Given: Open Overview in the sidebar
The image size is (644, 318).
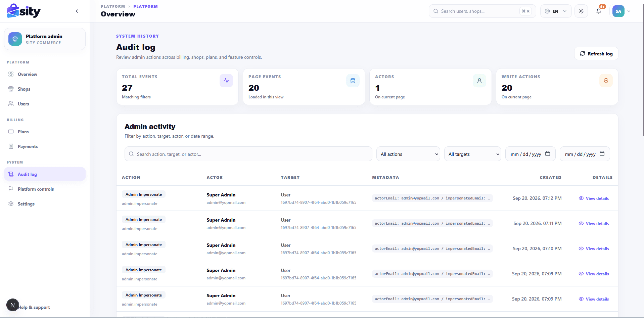Looking at the screenshot, I should click(x=45, y=74).
